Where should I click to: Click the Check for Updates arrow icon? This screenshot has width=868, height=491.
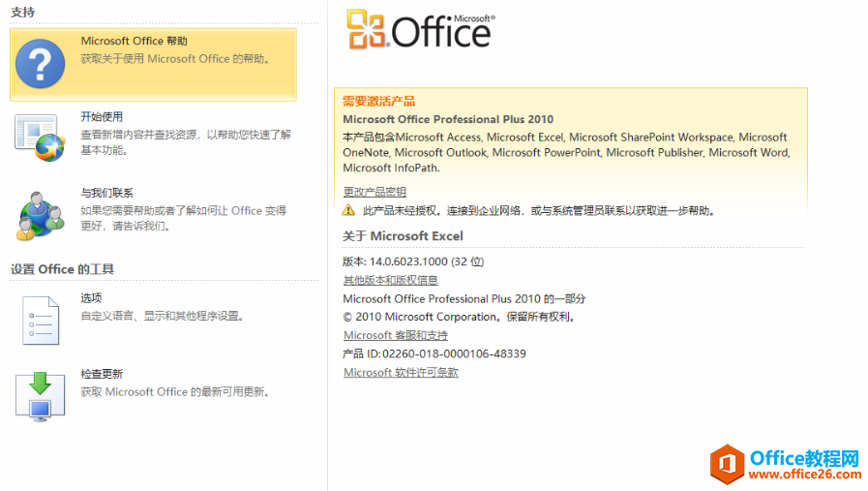[41, 394]
